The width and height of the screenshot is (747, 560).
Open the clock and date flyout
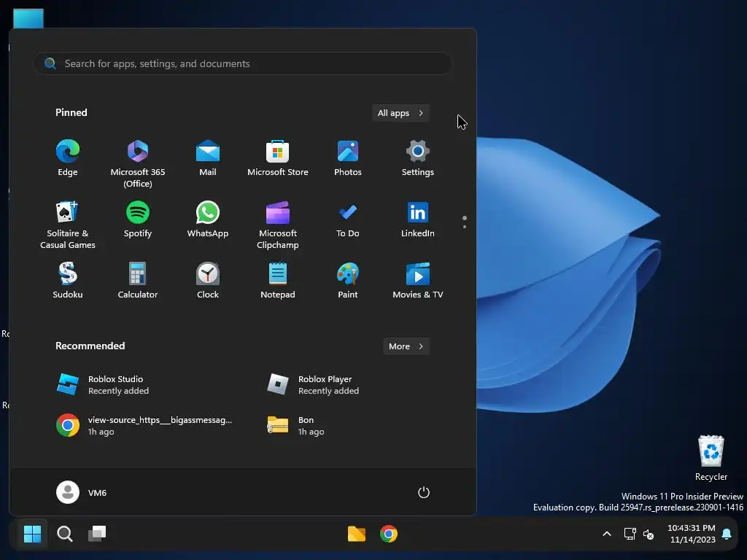692,534
